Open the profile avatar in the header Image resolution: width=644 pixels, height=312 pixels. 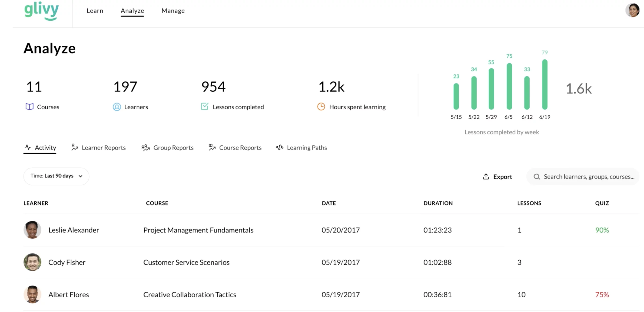pyautogui.click(x=633, y=10)
